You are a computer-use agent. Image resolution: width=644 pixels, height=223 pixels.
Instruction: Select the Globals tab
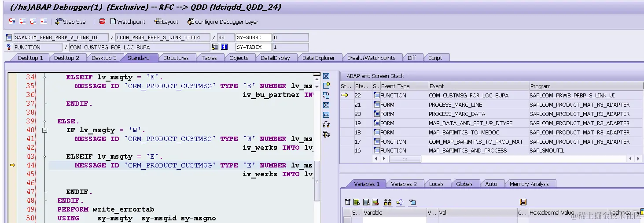pos(464,184)
